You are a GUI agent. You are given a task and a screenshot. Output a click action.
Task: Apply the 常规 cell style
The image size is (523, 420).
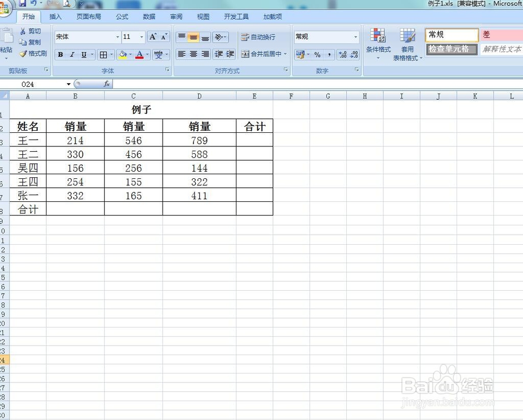tap(452, 35)
